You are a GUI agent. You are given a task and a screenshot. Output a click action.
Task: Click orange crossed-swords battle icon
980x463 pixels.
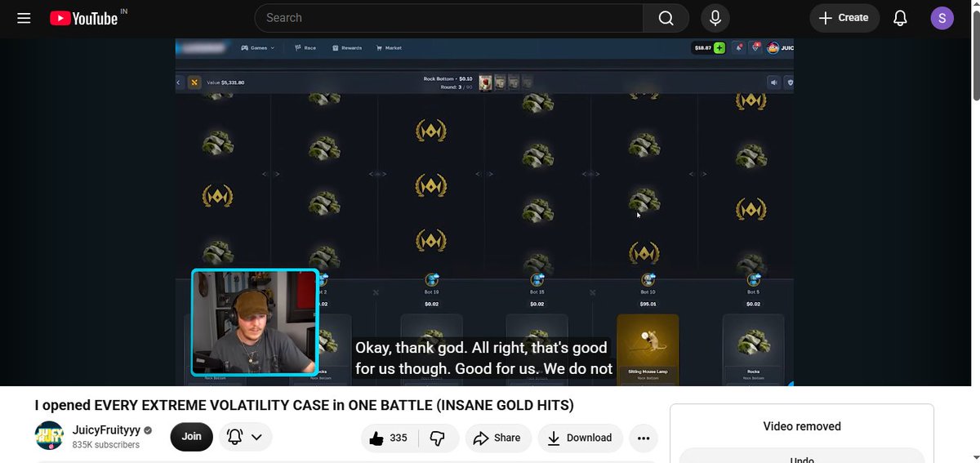(x=194, y=82)
